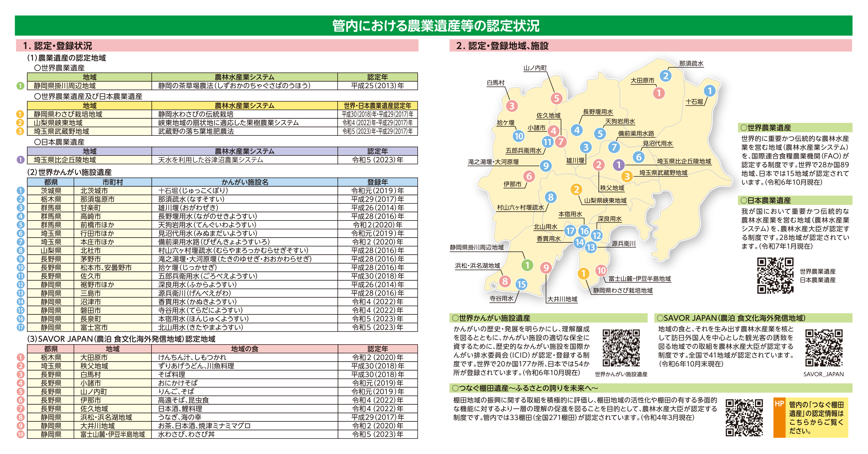Click pink table bullet 1 beside 大田原市

click(20, 357)
